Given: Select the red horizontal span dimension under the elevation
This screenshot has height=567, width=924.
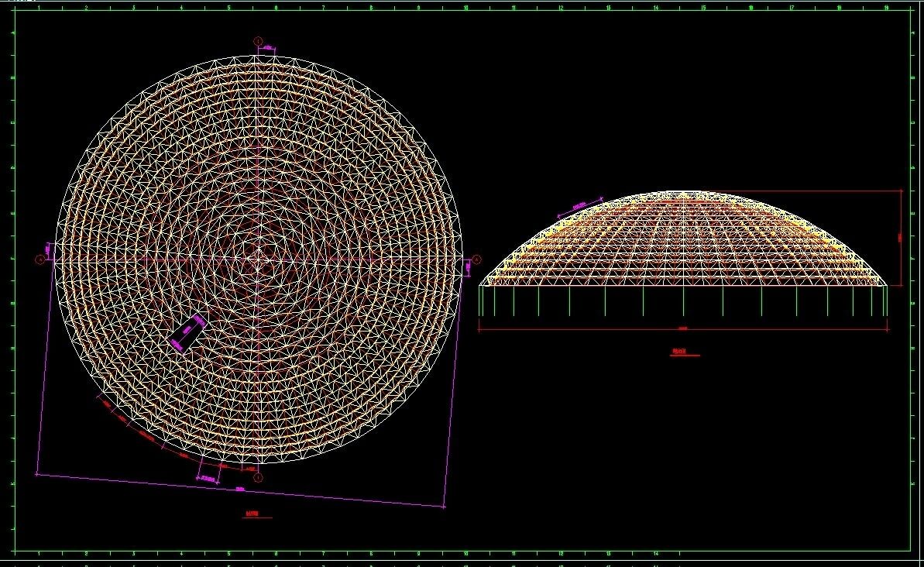Looking at the screenshot, I should [684, 329].
